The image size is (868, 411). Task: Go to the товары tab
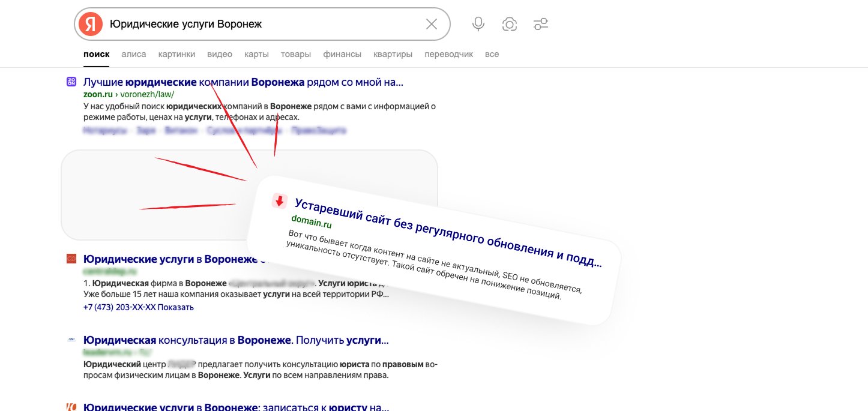coord(296,54)
